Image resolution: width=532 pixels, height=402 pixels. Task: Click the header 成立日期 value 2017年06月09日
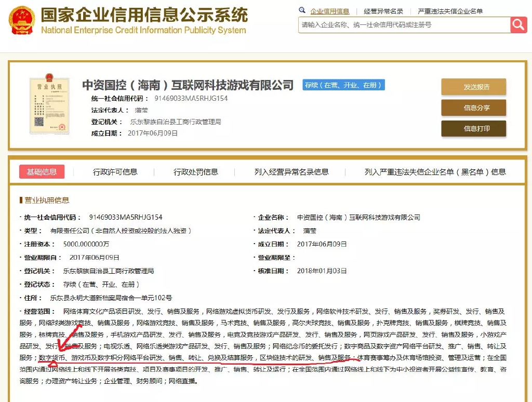pyautogui.click(x=153, y=133)
